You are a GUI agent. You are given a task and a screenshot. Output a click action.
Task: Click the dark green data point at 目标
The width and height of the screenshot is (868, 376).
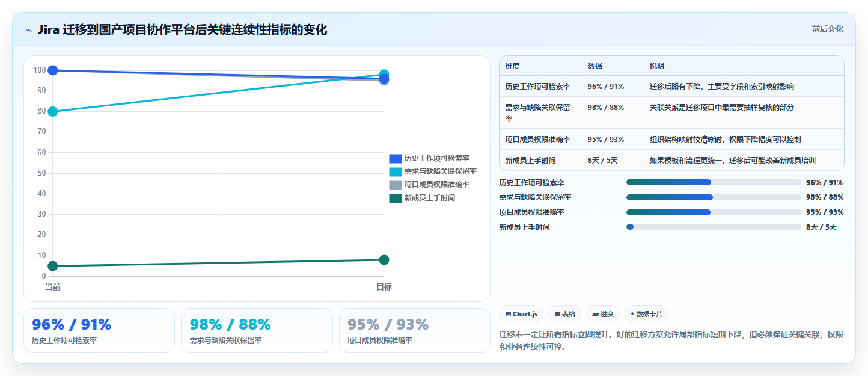[384, 260]
